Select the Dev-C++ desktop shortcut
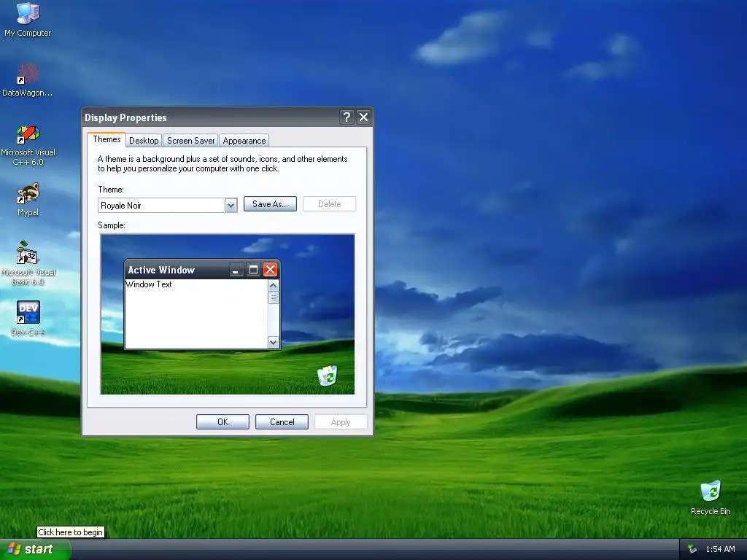Screen dimensions: 747x560 pos(28,318)
